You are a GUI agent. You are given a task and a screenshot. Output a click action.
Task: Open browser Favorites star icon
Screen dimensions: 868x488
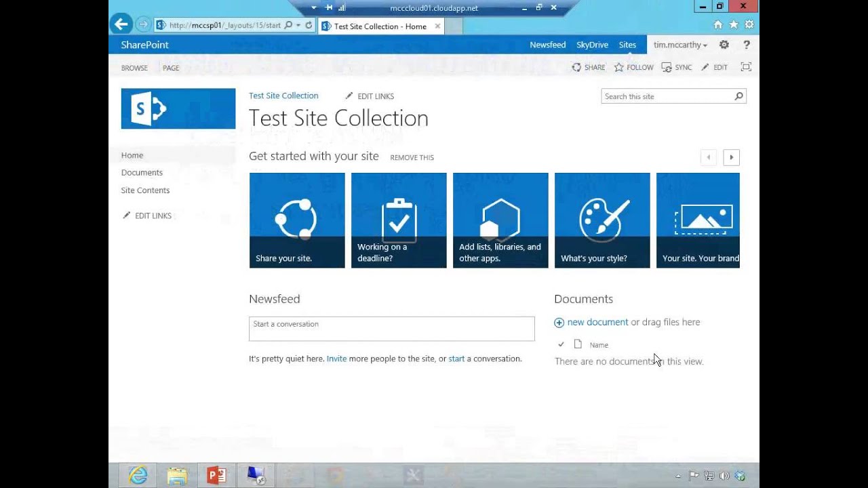(734, 24)
